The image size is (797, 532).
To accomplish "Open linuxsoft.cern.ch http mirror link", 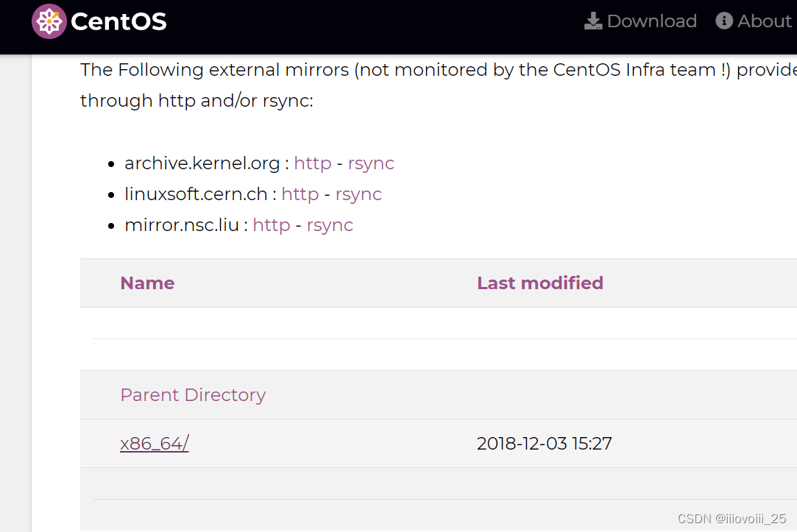I will (x=300, y=194).
